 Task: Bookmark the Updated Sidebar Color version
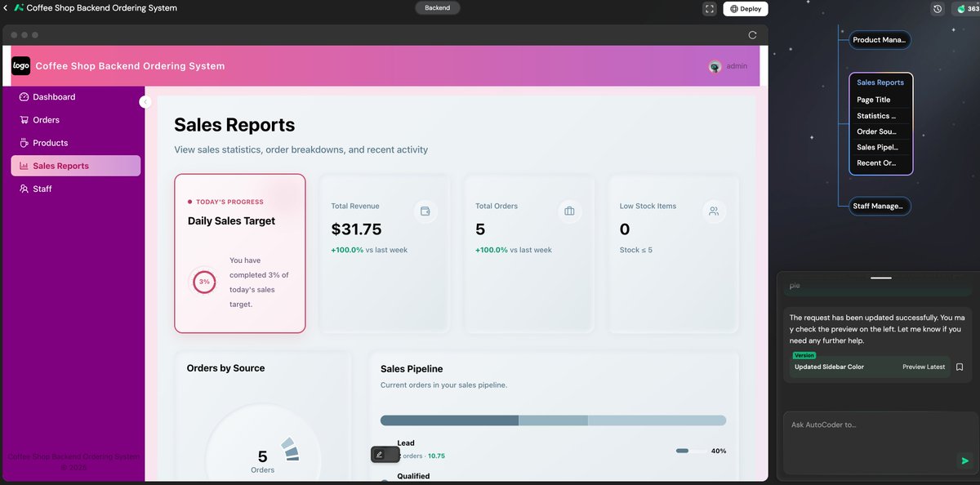960,367
